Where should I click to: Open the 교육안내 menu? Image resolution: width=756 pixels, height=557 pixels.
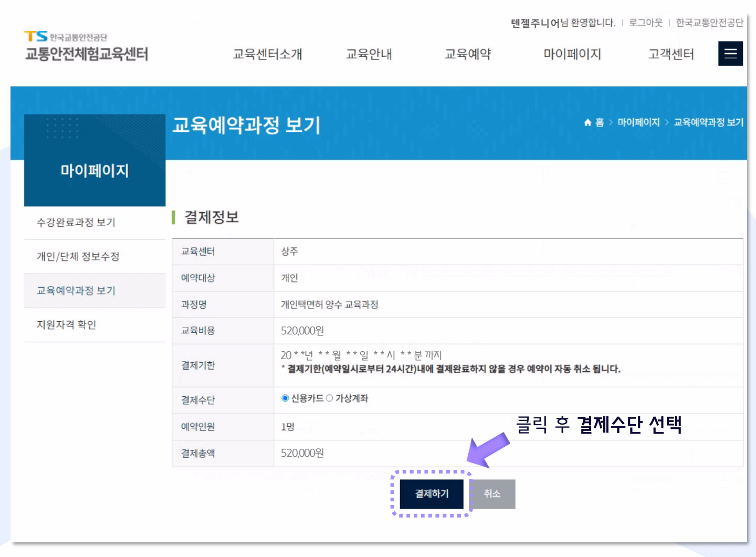pyautogui.click(x=369, y=54)
